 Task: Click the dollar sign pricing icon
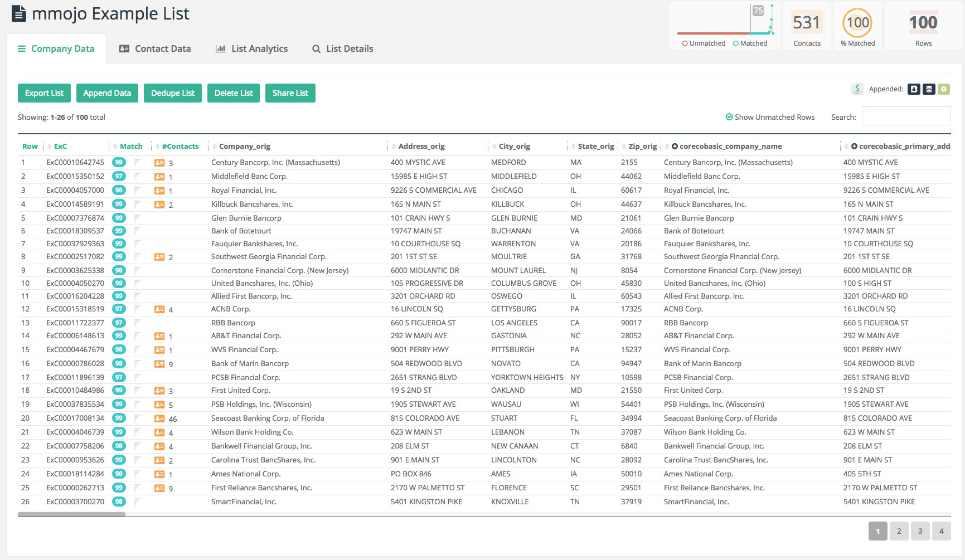click(857, 89)
